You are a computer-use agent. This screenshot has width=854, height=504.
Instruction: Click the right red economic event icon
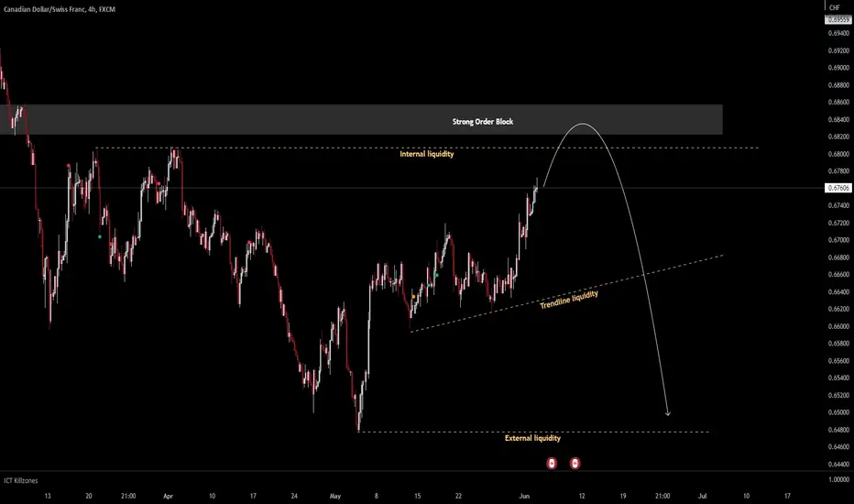(x=575, y=463)
